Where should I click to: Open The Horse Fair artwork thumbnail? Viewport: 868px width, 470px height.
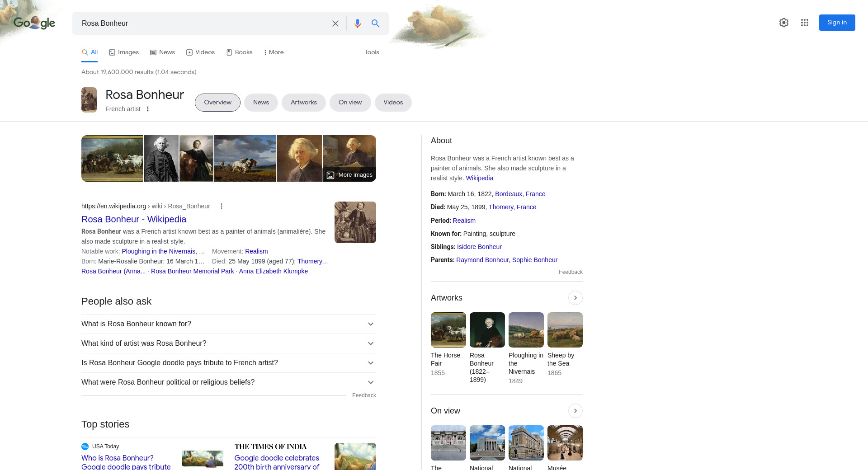[x=448, y=330]
